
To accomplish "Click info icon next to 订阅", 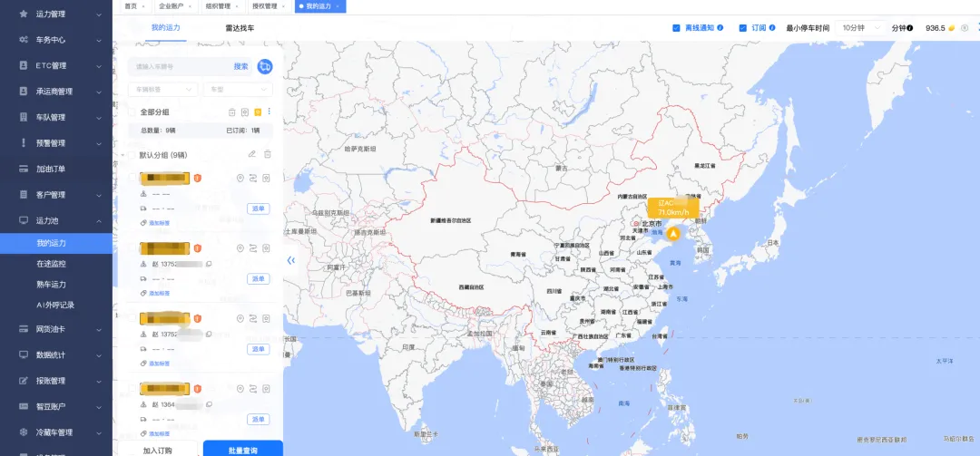I will coord(772,28).
